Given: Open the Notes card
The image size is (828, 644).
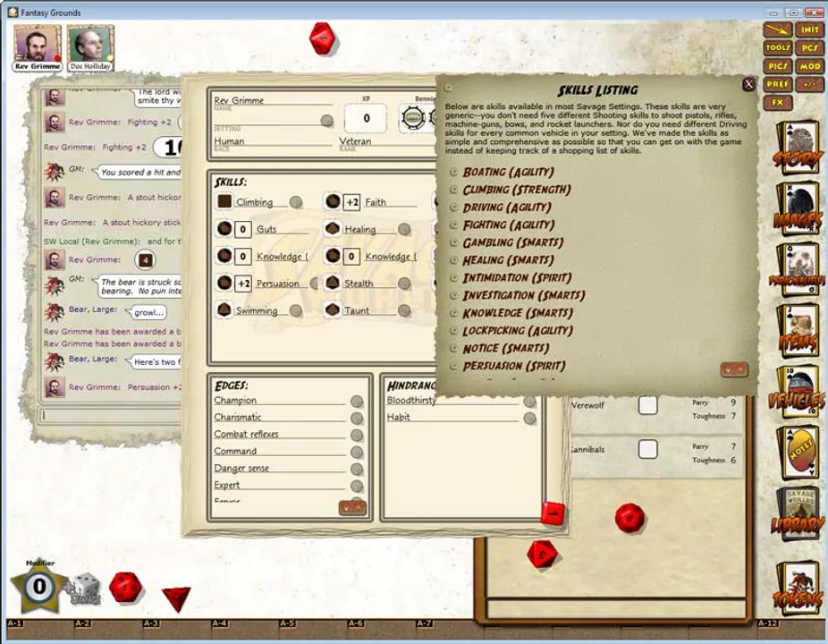Looking at the screenshot, I should tap(798, 453).
